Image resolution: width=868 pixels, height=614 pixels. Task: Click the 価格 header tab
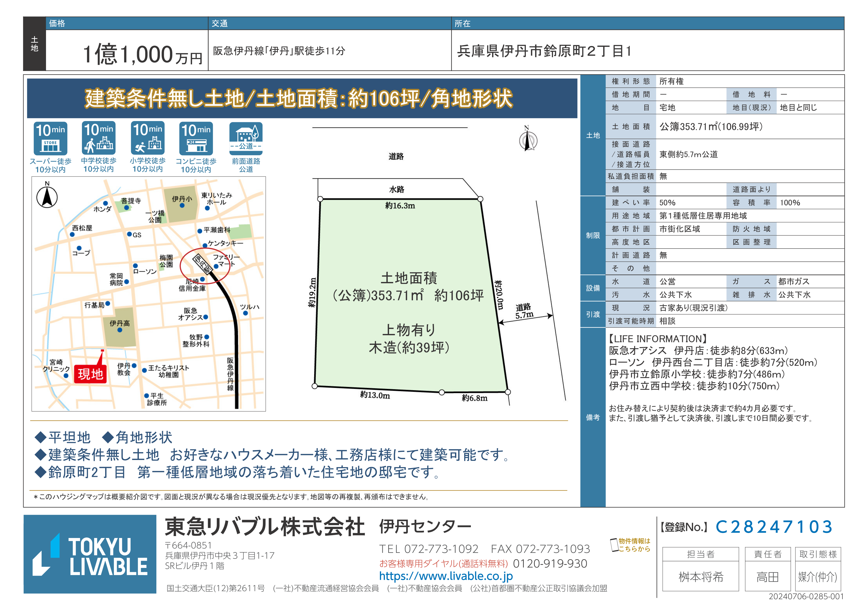click(x=57, y=24)
